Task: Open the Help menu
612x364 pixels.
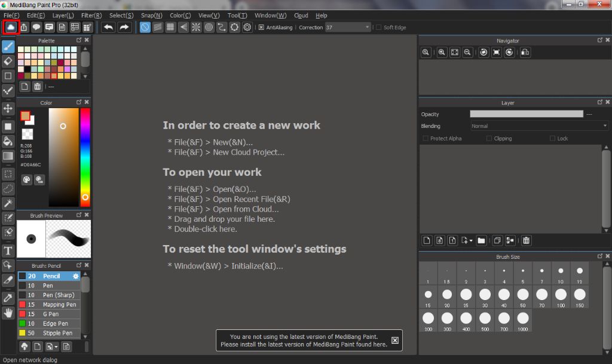Action: click(321, 15)
